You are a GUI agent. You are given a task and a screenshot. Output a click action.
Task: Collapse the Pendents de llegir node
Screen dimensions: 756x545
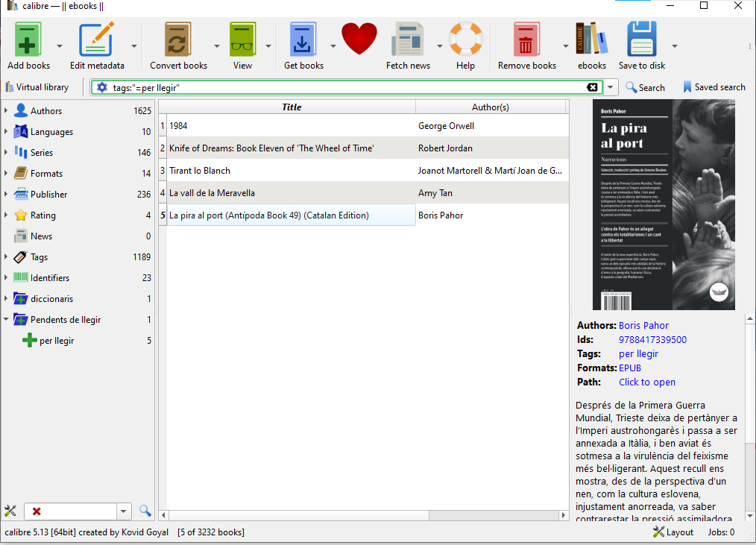point(6,319)
